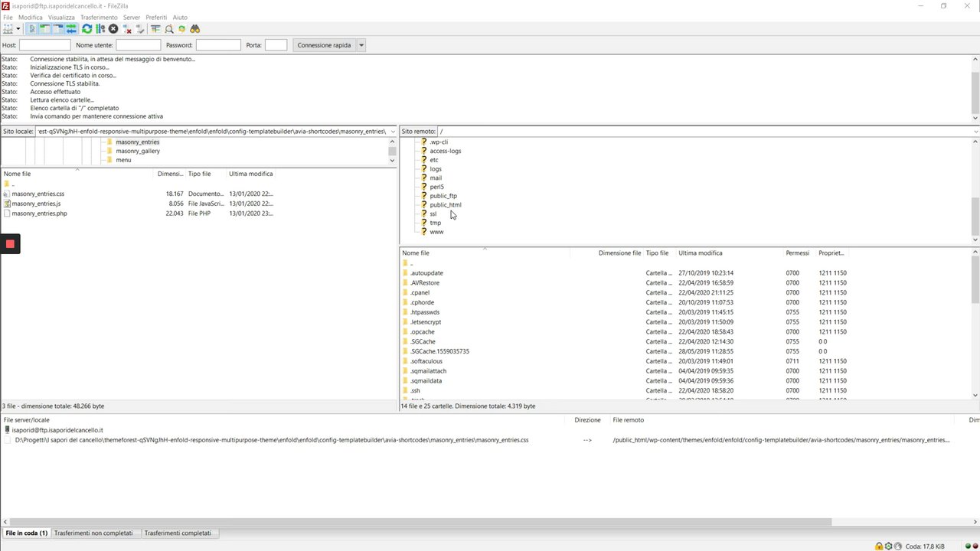
Task: Click the gear icon in status bar
Action: (x=888, y=546)
